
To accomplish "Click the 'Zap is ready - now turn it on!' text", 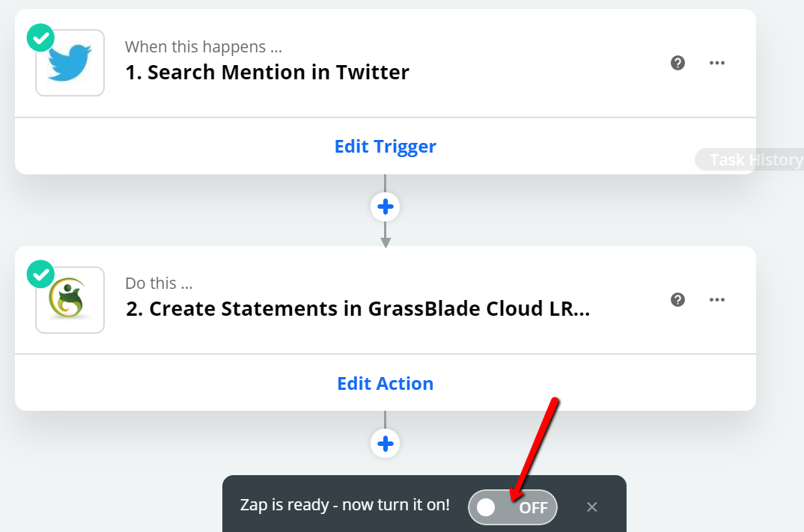I will [x=344, y=505].
